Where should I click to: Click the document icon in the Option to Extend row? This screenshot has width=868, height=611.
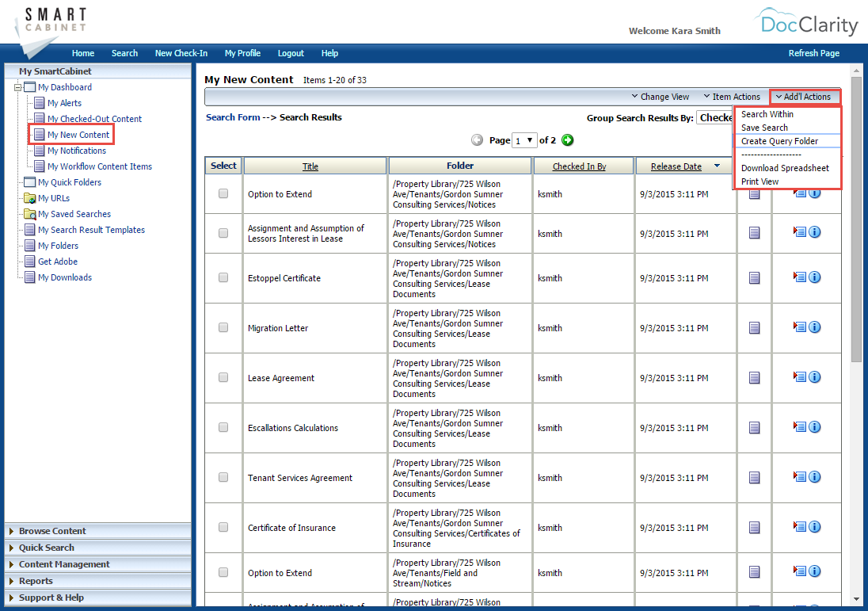click(753, 193)
